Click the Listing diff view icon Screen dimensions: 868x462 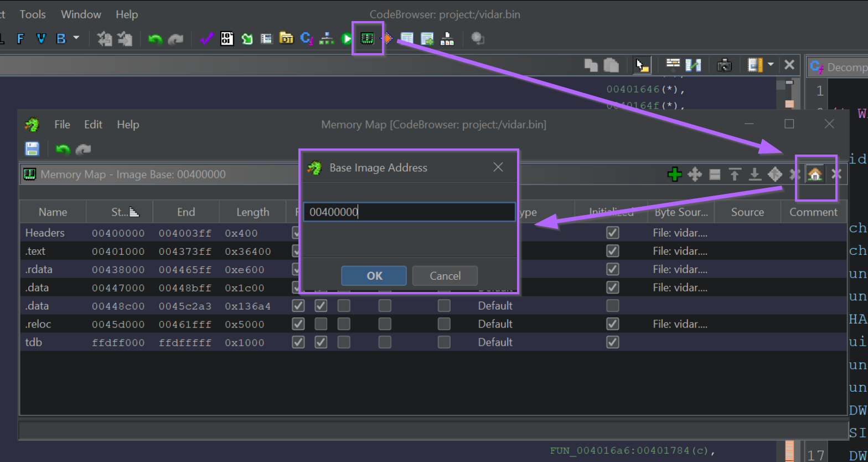coord(693,65)
